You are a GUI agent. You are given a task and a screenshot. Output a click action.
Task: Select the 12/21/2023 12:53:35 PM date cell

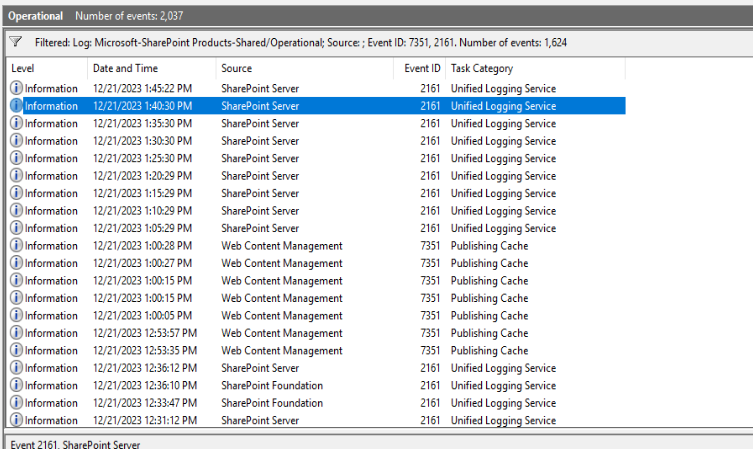click(145, 350)
